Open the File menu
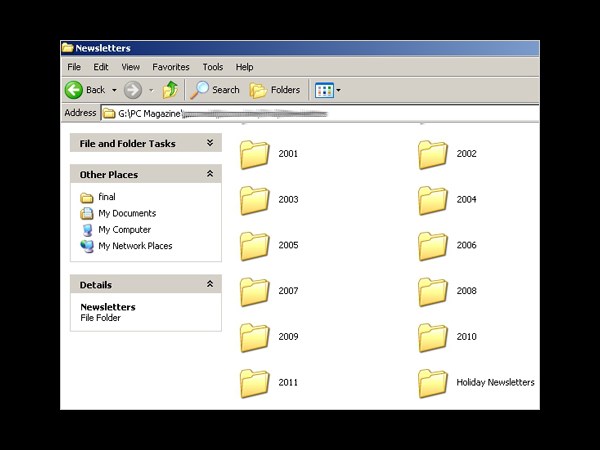The width and height of the screenshot is (600, 450). pyautogui.click(x=74, y=67)
